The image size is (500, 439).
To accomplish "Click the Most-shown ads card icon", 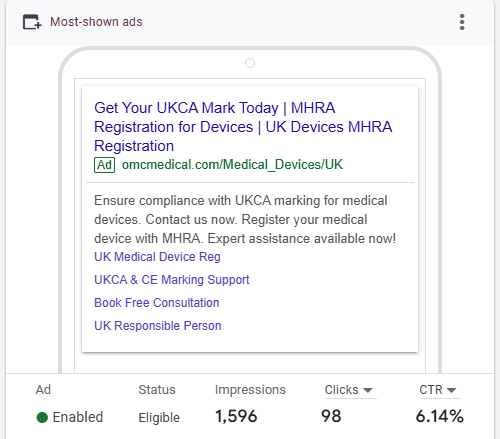I will [32, 22].
